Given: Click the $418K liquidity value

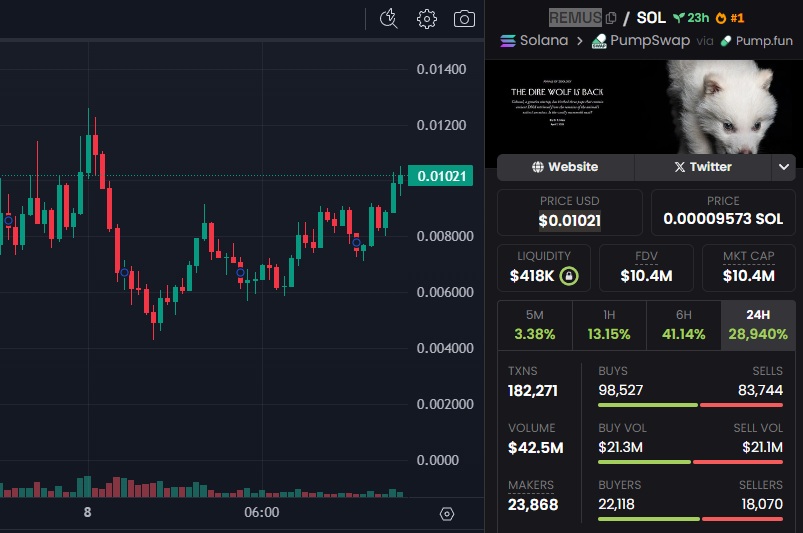Looking at the screenshot, I should point(532,276).
